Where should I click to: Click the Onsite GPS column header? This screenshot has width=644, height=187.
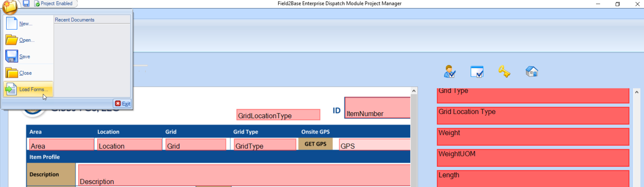pyautogui.click(x=315, y=132)
